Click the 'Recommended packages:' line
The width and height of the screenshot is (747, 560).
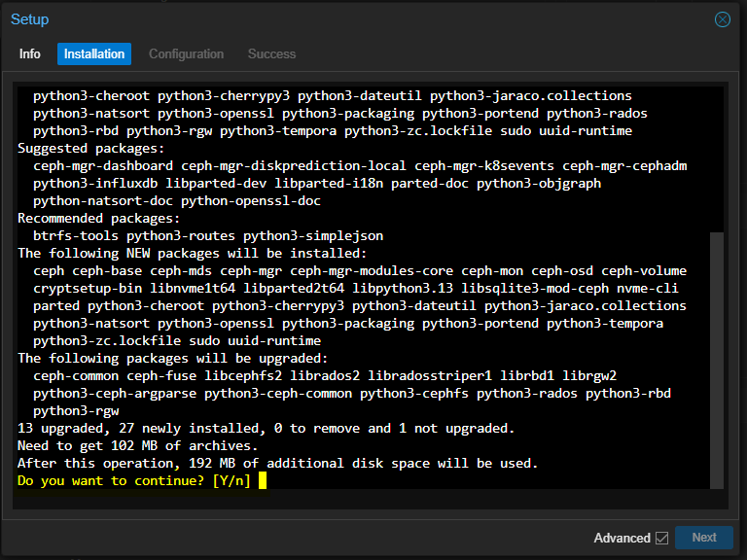point(99,218)
